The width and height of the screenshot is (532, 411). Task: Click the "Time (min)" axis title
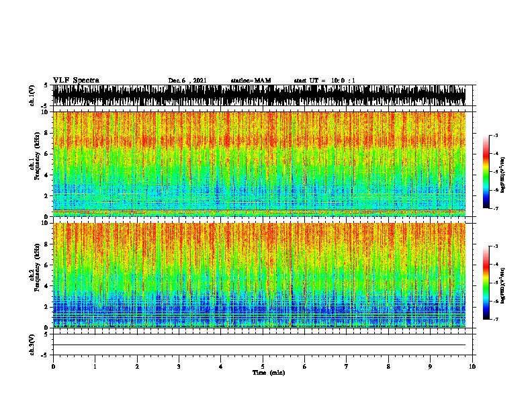[269, 373]
